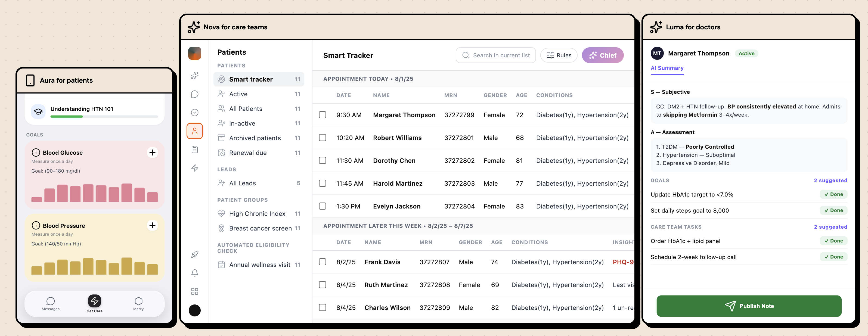Image resolution: width=868 pixels, height=336 pixels.
Task: Open High Chronic Index group
Action: click(259, 214)
